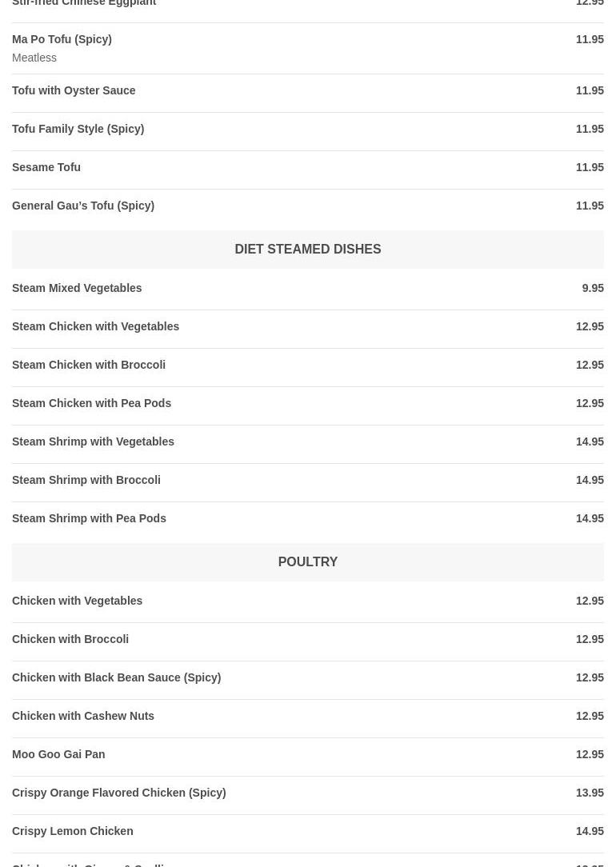
Task: Select Steam Shrimp with Pea Pods
Action: (x=89, y=518)
